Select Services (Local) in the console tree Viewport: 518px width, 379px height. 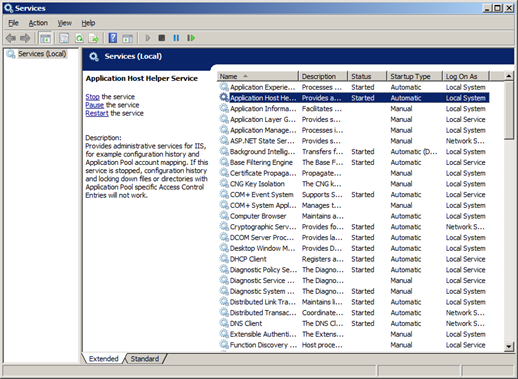point(42,54)
